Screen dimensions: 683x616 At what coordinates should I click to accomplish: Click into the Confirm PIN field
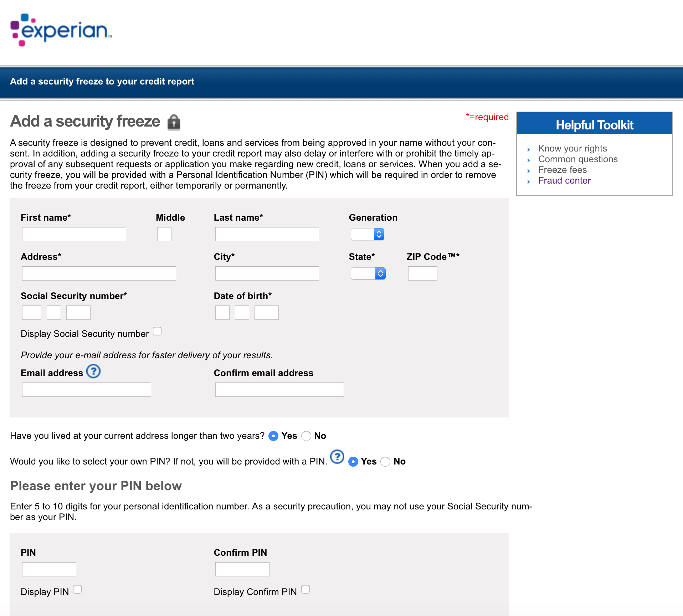click(x=242, y=569)
